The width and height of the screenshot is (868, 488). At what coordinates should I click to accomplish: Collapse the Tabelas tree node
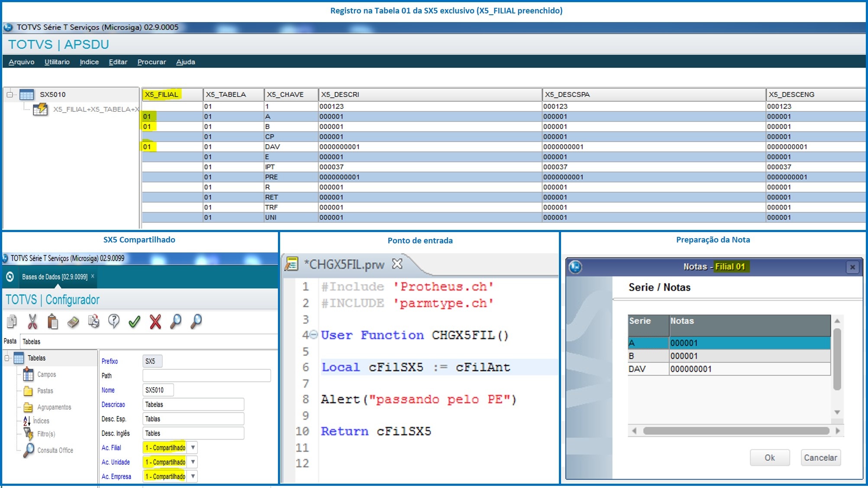coord(7,358)
